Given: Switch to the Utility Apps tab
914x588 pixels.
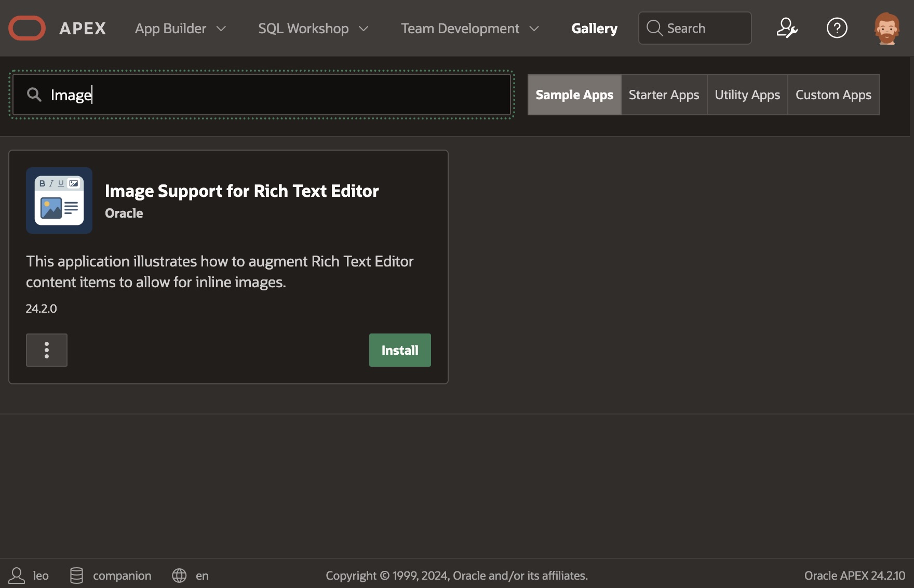Looking at the screenshot, I should (x=747, y=95).
